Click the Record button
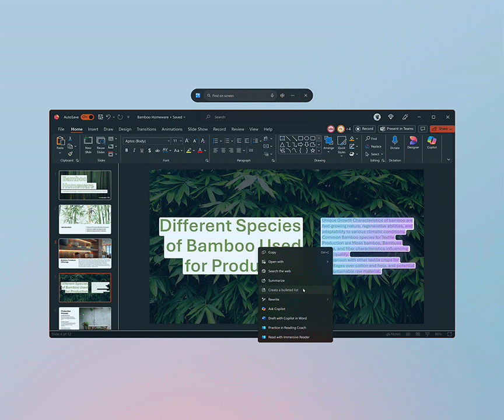The height and width of the screenshot is (420, 504). 365,129
